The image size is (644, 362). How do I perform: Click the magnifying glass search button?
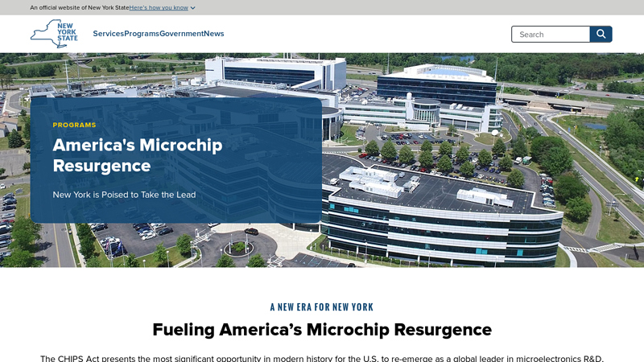pos(601,34)
